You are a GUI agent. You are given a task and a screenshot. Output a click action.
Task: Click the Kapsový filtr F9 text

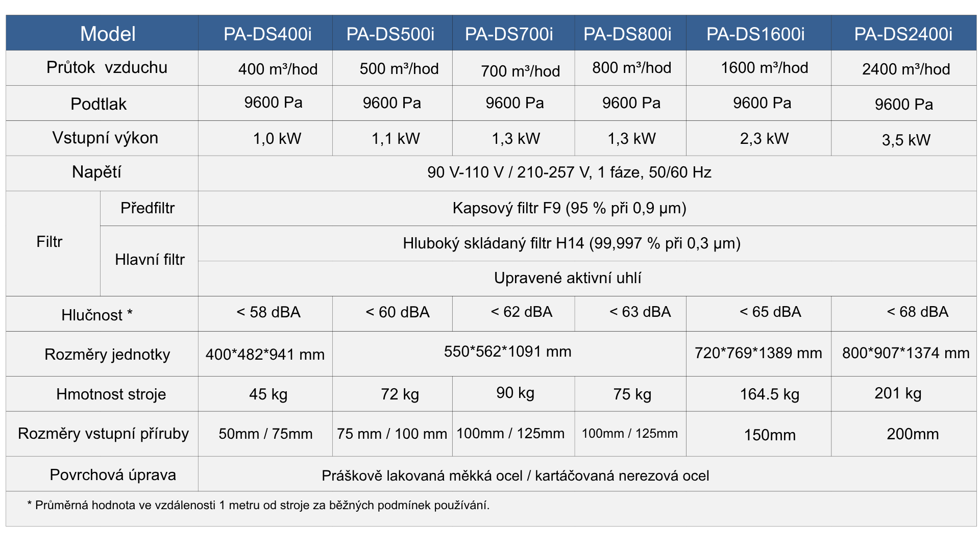point(569,208)
